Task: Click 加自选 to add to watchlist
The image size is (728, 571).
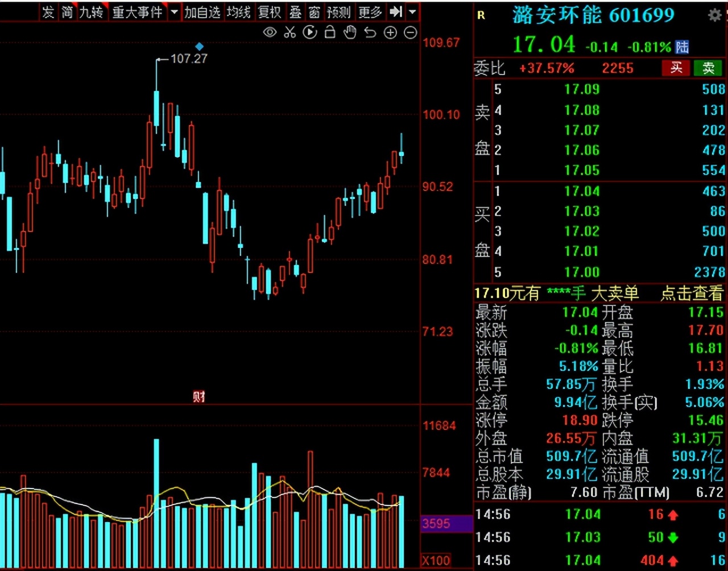Action: 202,11
